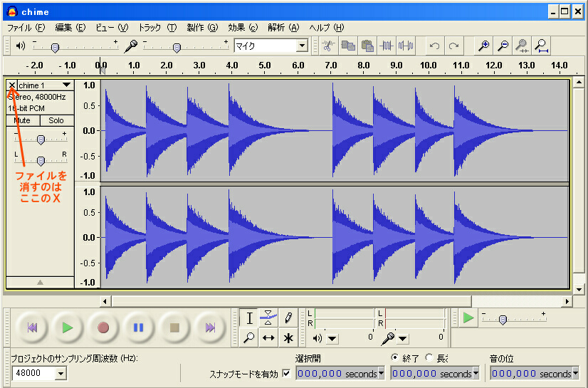Click the output volume slider knob

[x=55, y=48]
